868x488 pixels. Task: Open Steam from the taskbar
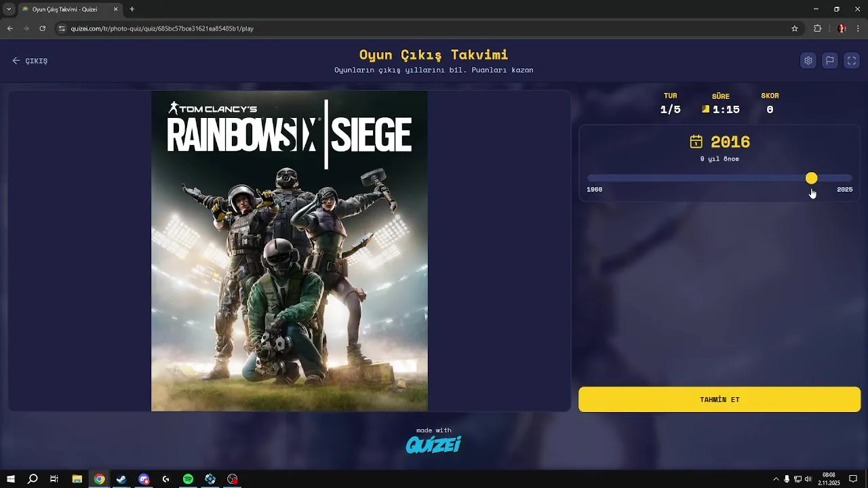[121, 479]
